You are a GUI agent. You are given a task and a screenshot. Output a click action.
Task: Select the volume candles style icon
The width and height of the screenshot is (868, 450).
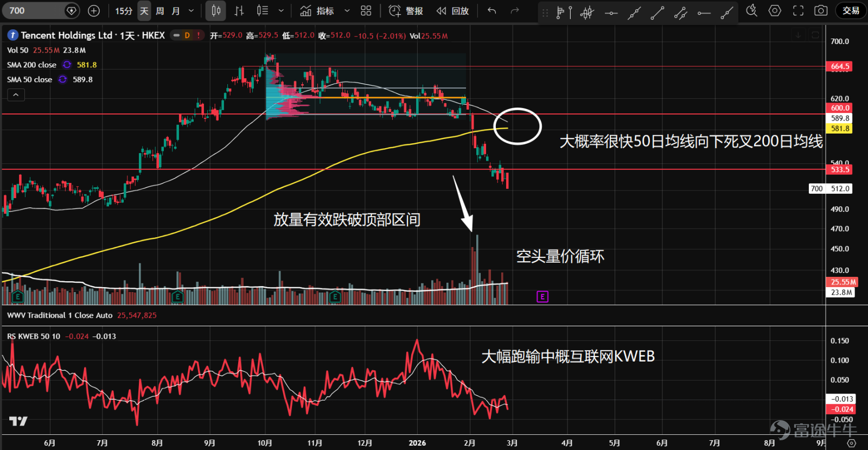pos(263,10)
